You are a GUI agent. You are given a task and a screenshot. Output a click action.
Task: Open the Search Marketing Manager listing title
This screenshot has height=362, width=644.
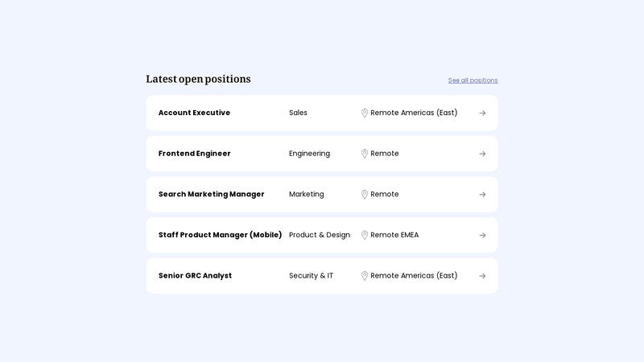coord(211,194)
